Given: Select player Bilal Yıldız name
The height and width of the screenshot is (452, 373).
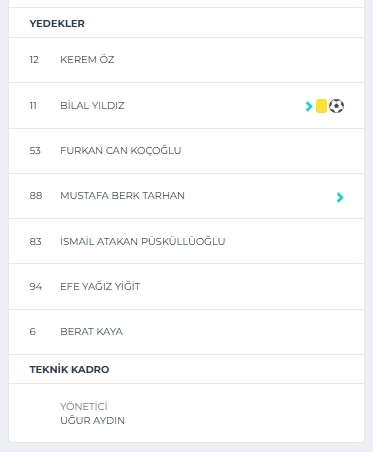Looking at the screenshot, I should click(92, 106).
